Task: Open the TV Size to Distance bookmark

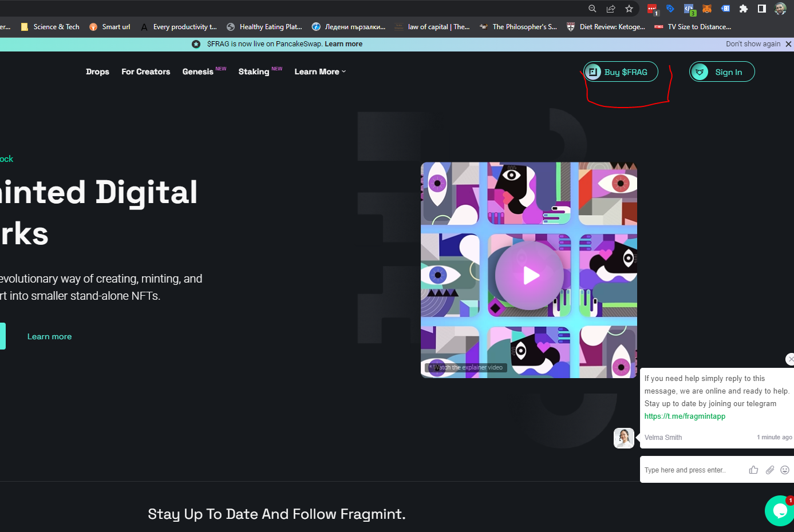Action: tap(693, 27)
